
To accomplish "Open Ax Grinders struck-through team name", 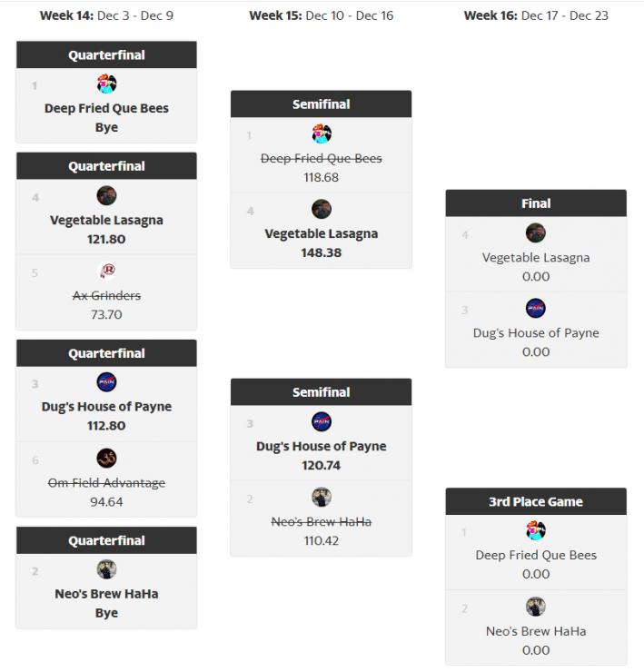I will (x=107, y=295).
